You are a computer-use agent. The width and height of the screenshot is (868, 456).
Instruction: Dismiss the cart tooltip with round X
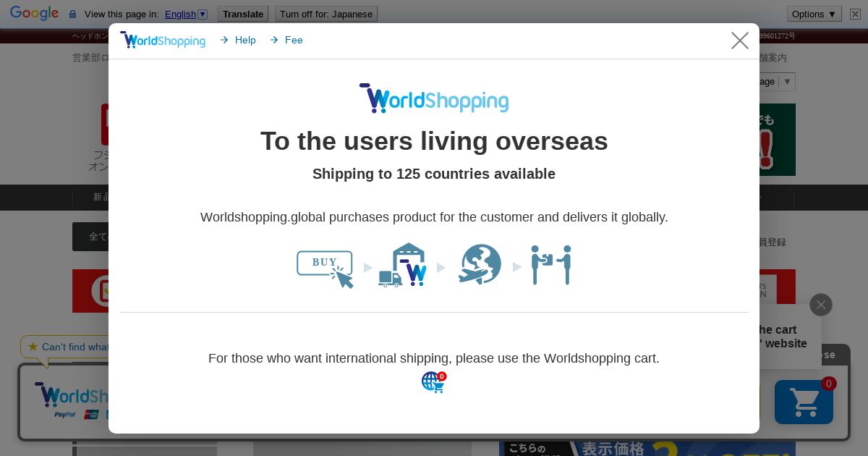pos(821,305)
